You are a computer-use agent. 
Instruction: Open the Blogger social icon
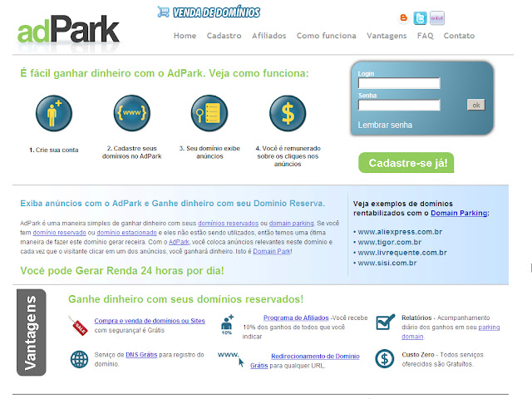[404, 17]
